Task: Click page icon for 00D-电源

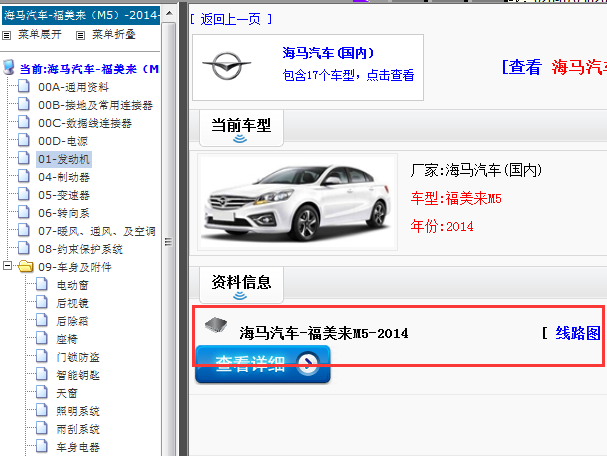Action: (x=24, y=140)
